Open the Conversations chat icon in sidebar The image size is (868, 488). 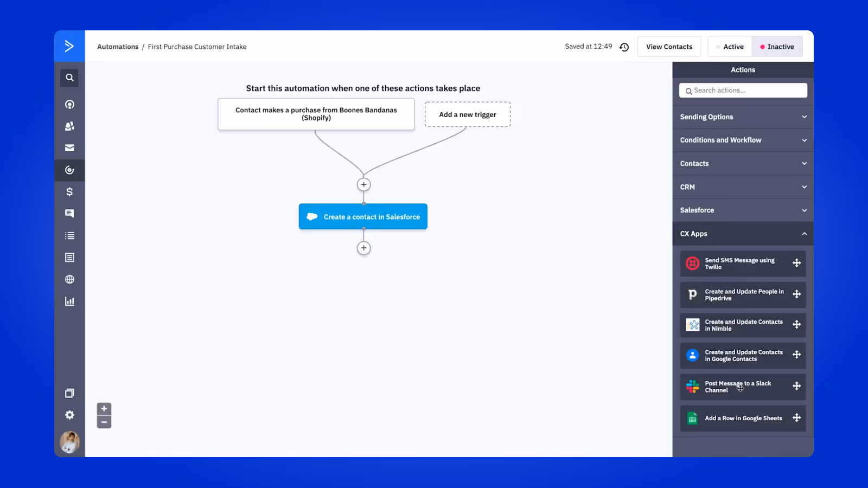pos(69,213)
